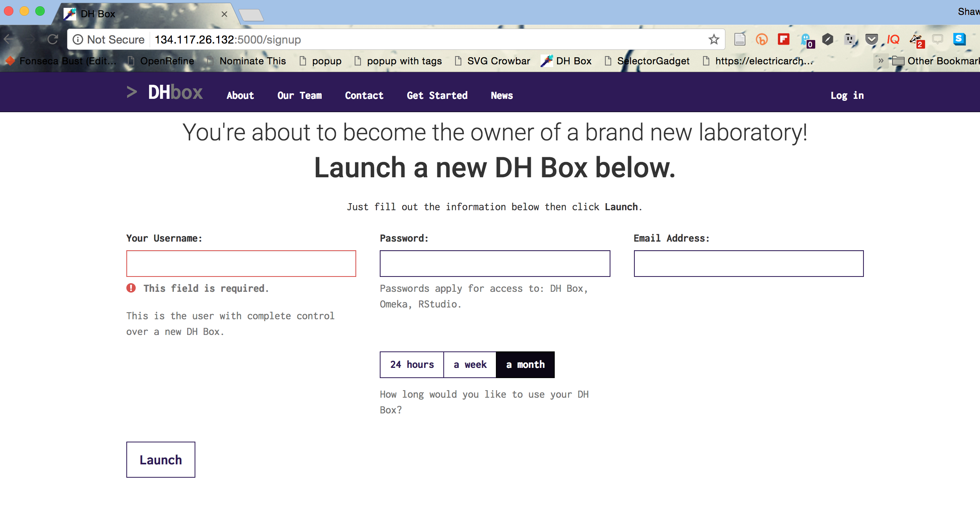Click the grey speech bubble extension
Image resolution: width=980 pixels, height=513 pixels.
pos(937,39)
